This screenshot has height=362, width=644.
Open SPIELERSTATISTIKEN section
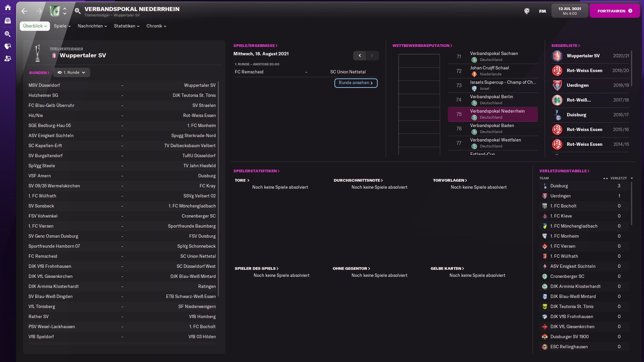click(x=256, y=171)
